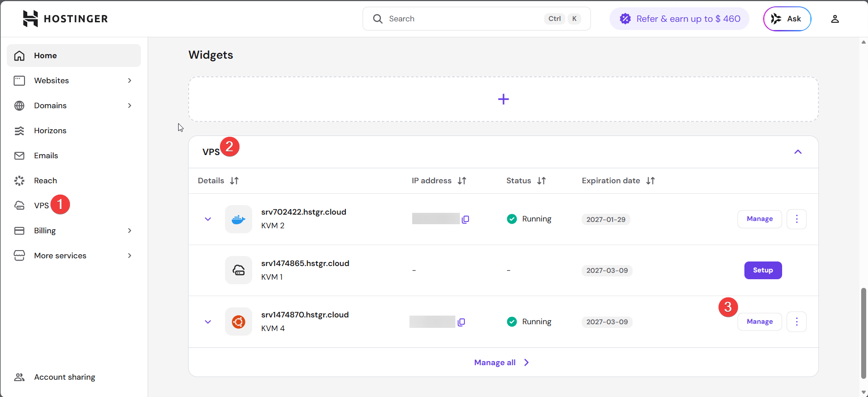
Task: Open Account sharing in sidebar
Action: point(74,377)
